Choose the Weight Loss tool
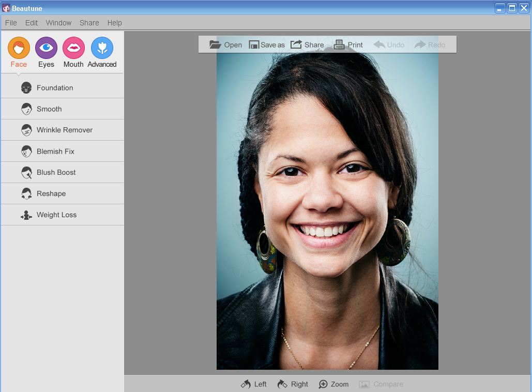Viewport: 532px width, 392px height. click(x=56, y=215)
